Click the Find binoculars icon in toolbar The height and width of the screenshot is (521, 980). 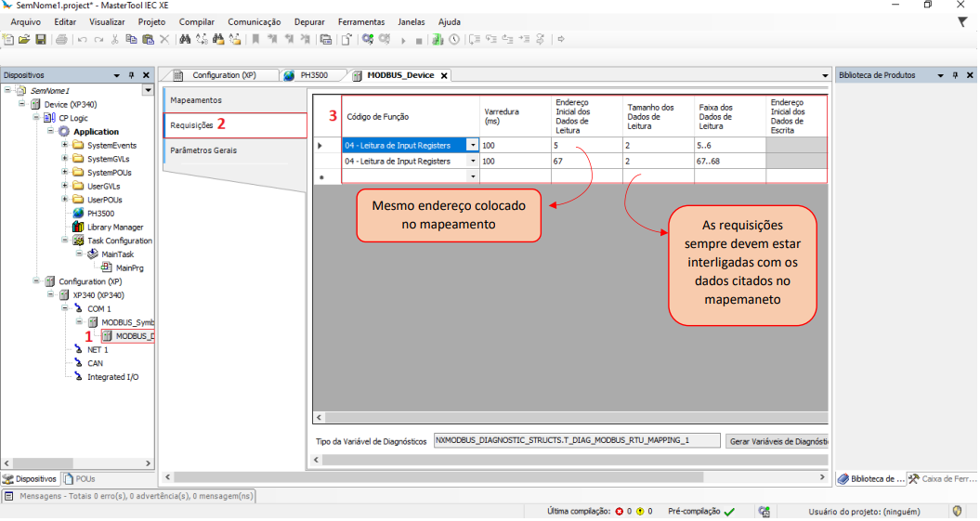[x=185, y=39]
